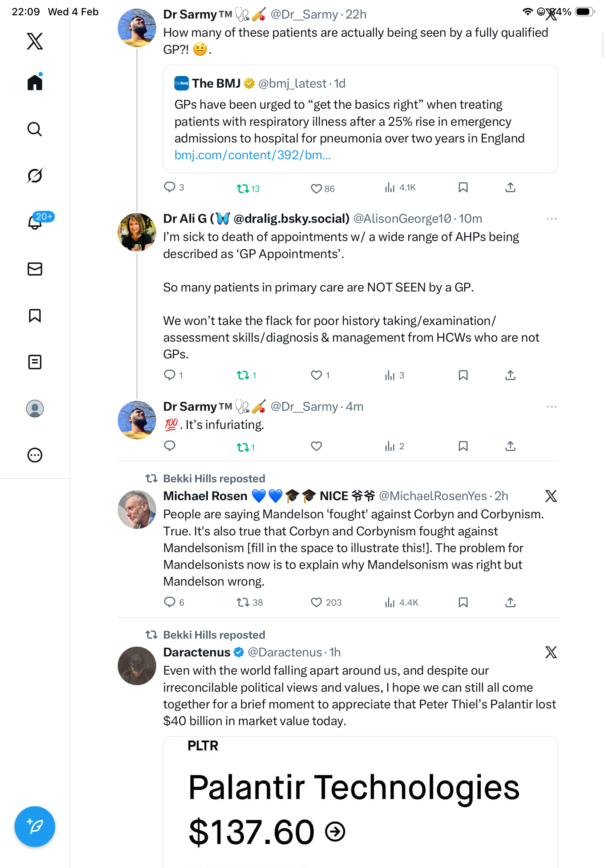Go to Home tab in sidebar
The image size is (606, 868).
(x=35, y=82)
